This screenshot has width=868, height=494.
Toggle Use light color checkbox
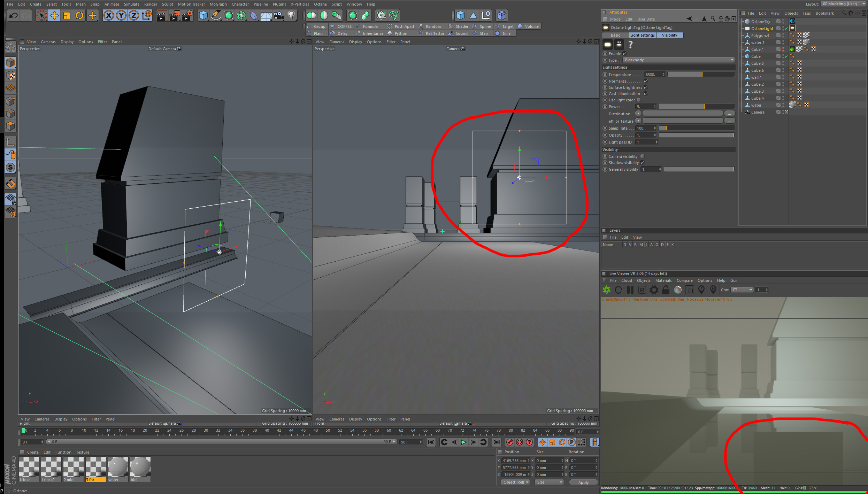click(638, 100)
